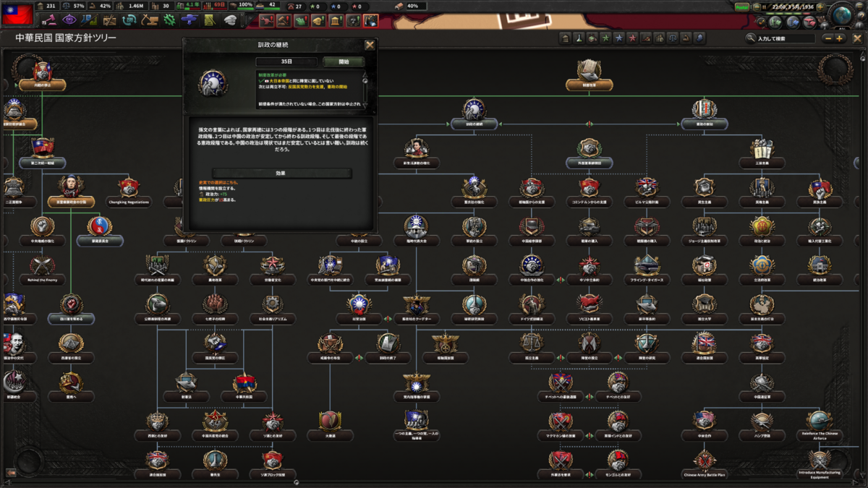Select the 憲政の開始 focus

[704, 114]
